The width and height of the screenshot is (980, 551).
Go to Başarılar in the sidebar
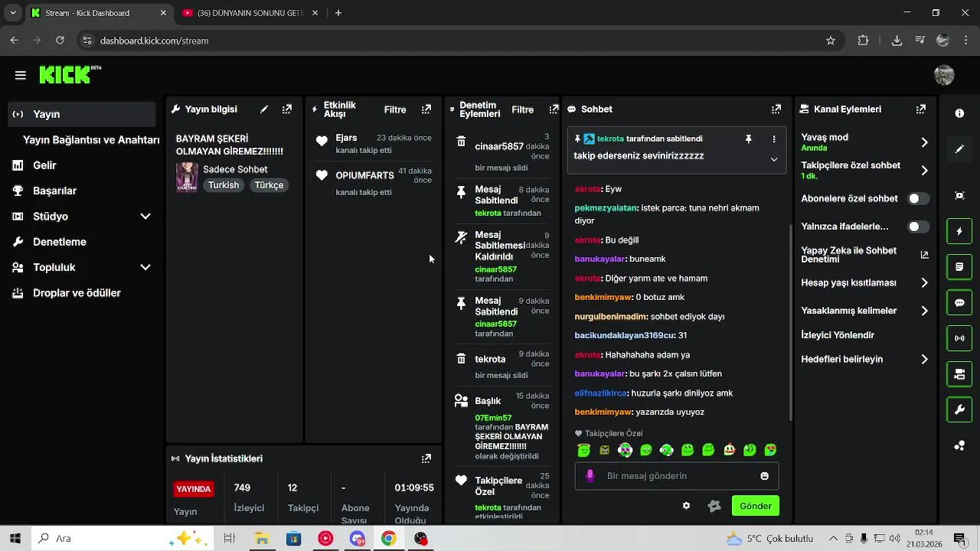point(54,191)
